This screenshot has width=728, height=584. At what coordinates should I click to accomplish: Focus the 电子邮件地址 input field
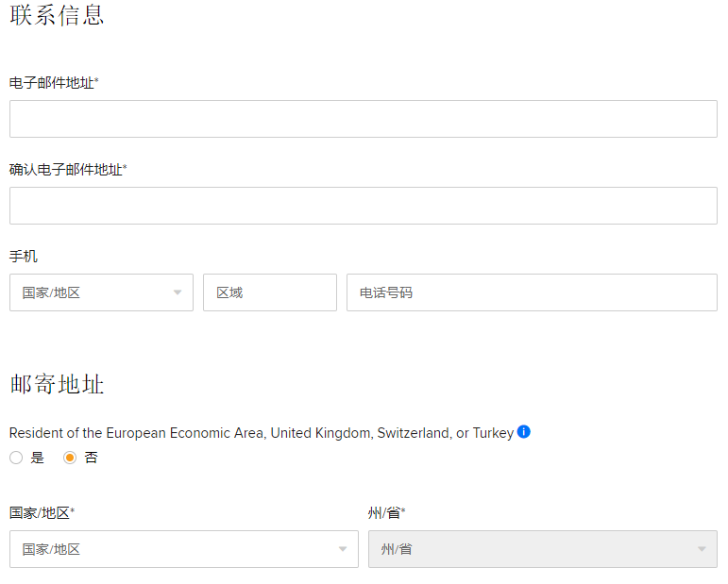point(364,119)
